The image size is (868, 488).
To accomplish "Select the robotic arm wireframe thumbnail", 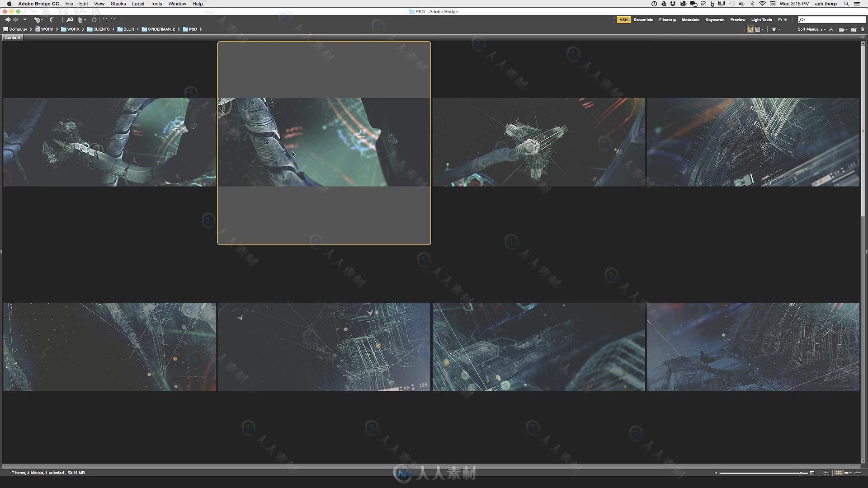I will point(109,142).
